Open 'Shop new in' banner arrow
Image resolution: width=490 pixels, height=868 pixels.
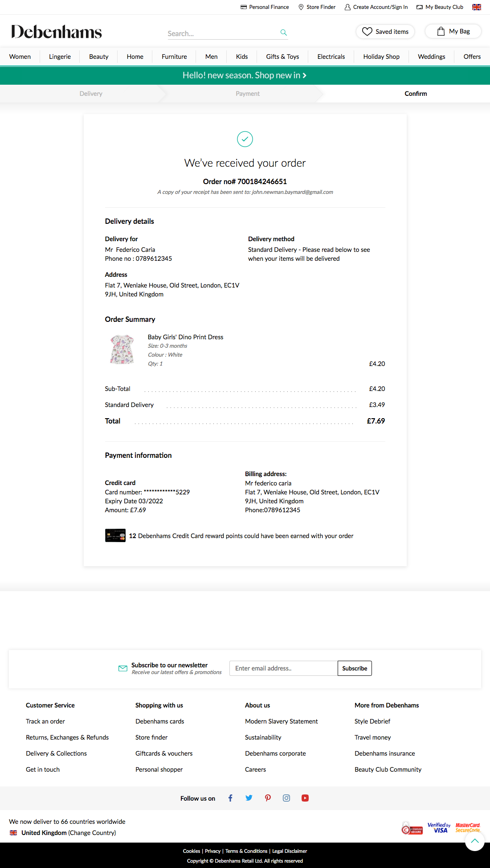305,75
